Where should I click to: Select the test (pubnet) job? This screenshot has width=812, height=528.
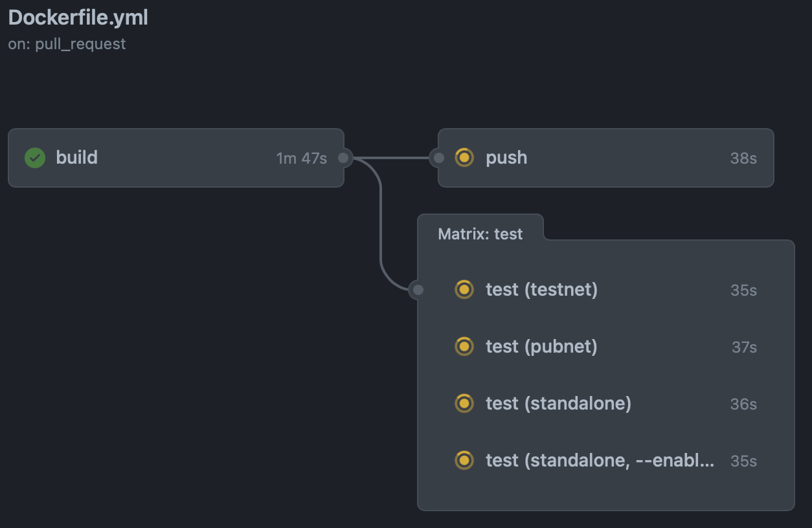[541, 347]
